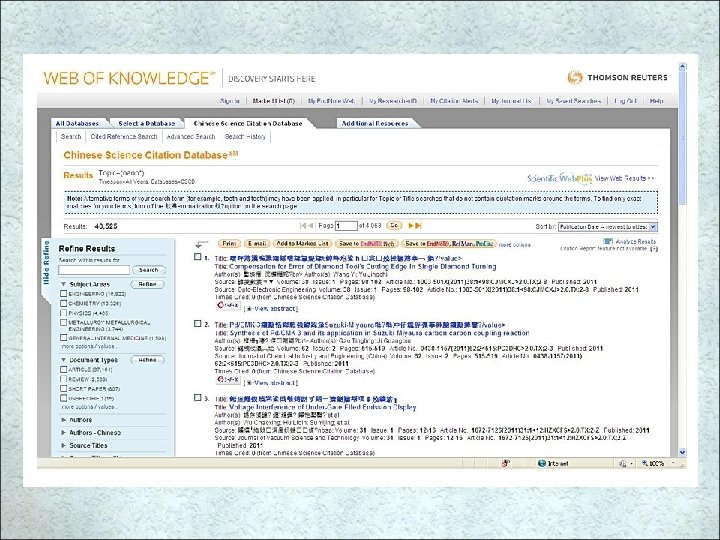
Task: Click View Web Results link
Action: pos(624,178)
